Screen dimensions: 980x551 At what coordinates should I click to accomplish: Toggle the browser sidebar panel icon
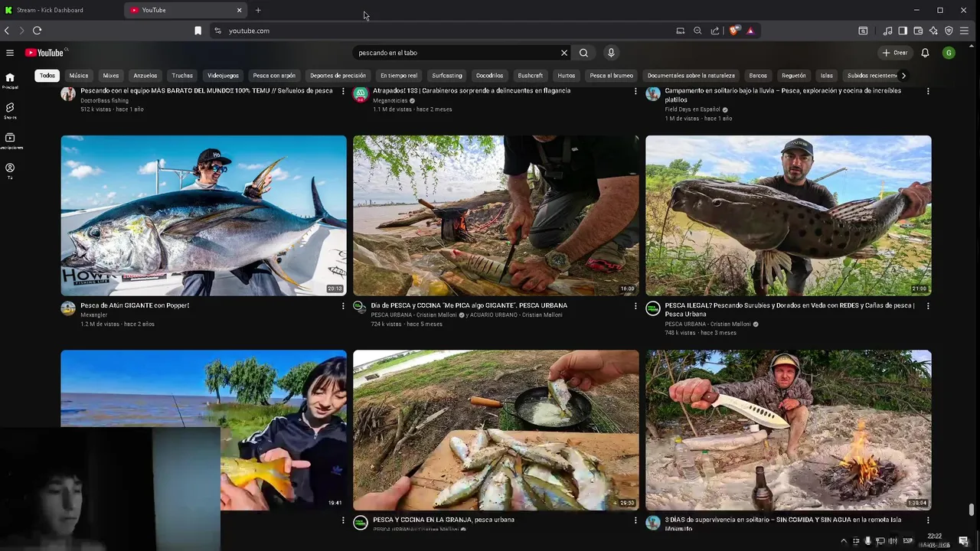click(903, 31)
